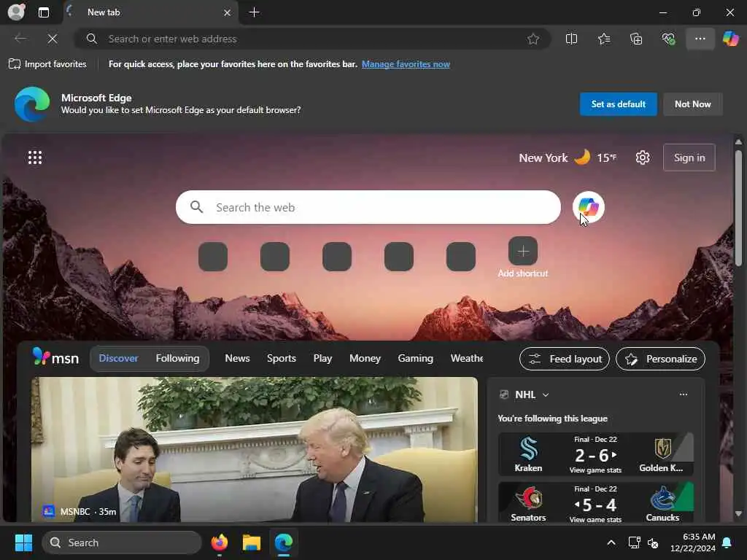Open the Edge profile avatar icon
This screenshot has height=560, width=747.
point(16,12)
